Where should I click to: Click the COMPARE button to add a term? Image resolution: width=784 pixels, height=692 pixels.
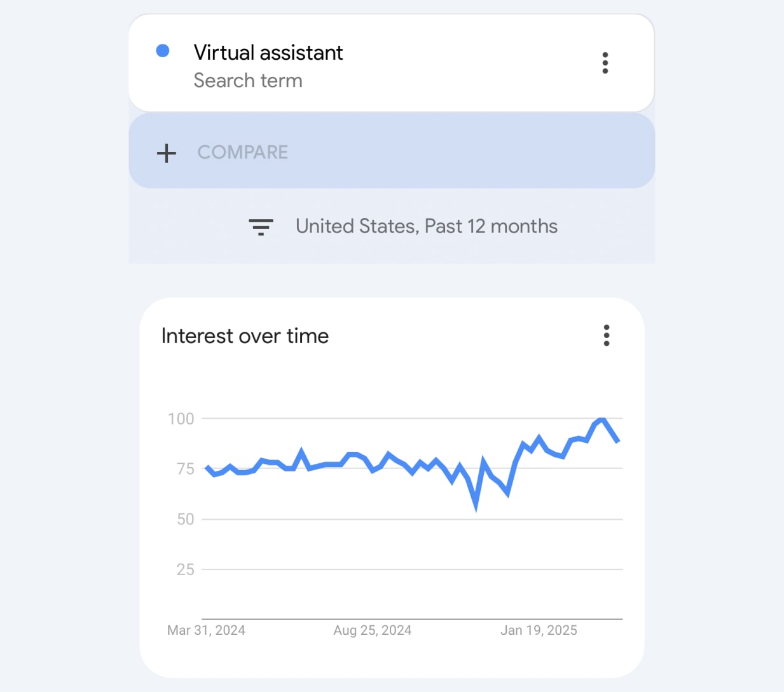242,153
